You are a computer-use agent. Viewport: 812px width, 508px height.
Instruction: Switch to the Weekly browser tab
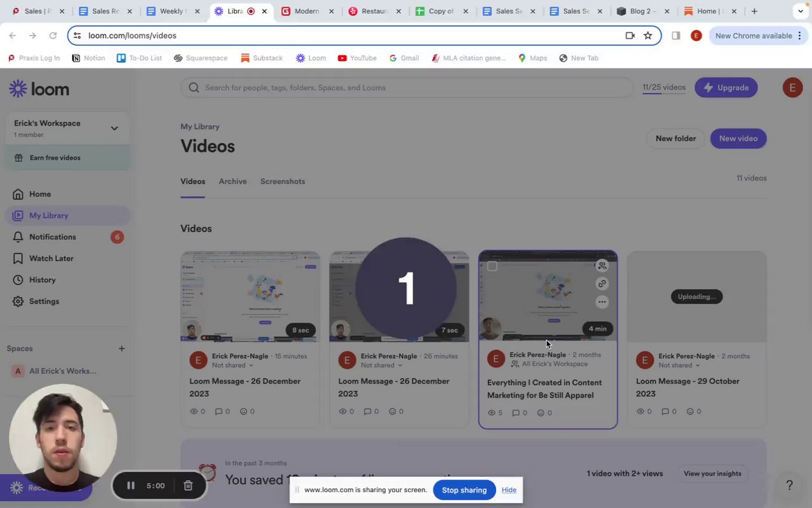[173, 11]
